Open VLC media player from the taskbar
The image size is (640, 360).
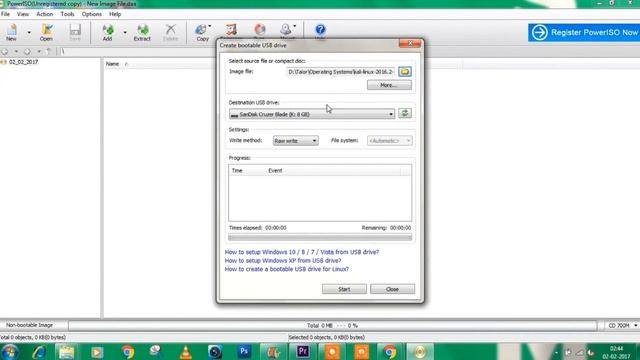186,352
